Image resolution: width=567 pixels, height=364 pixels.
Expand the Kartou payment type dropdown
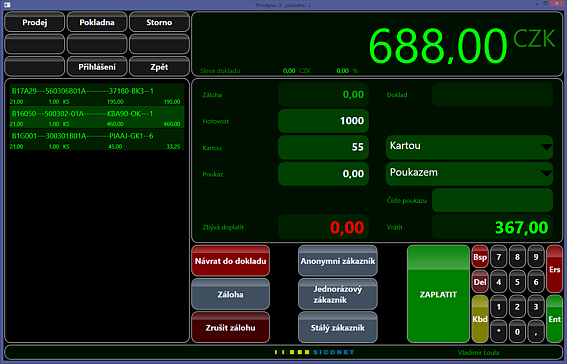(469, 147)
